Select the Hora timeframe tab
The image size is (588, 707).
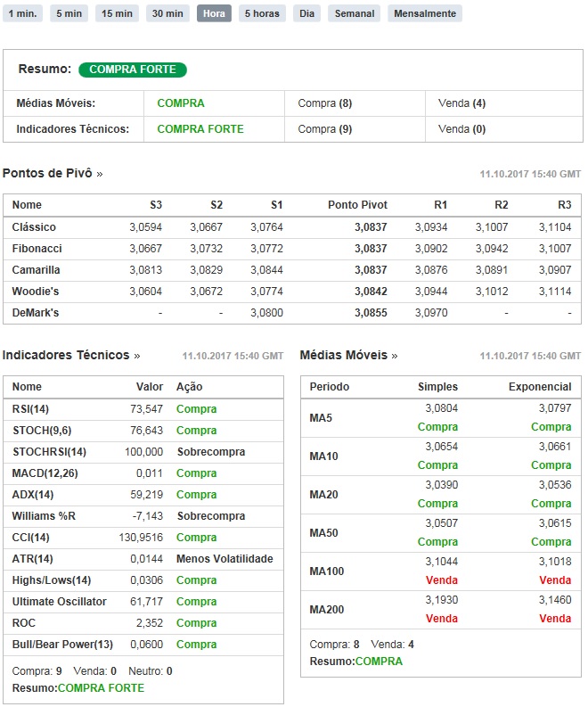coord(214,13)
